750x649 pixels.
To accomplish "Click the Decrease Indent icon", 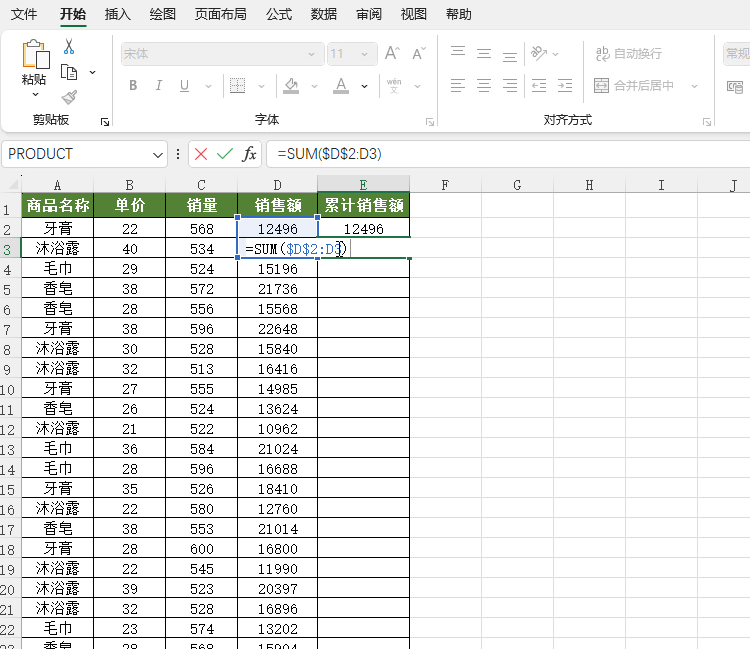I will [x=539, y=86].
